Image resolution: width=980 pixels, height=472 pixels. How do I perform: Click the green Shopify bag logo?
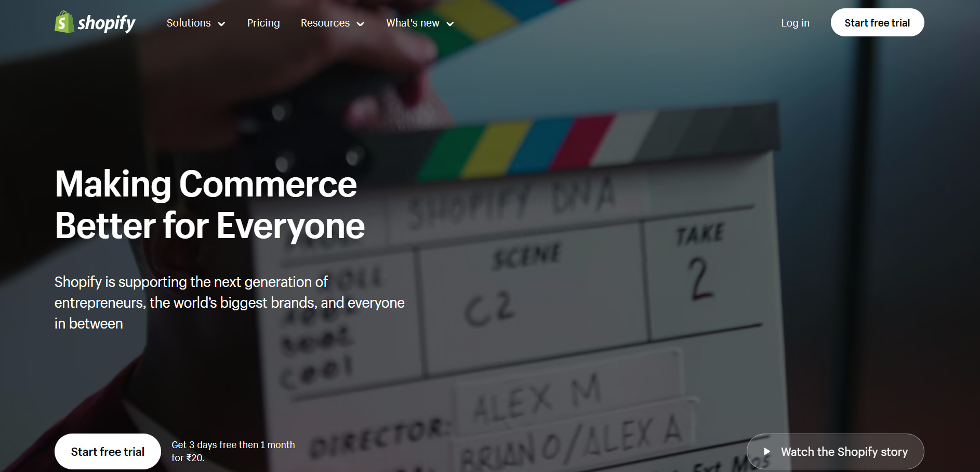pyautogui.click(x=64, y=22)
